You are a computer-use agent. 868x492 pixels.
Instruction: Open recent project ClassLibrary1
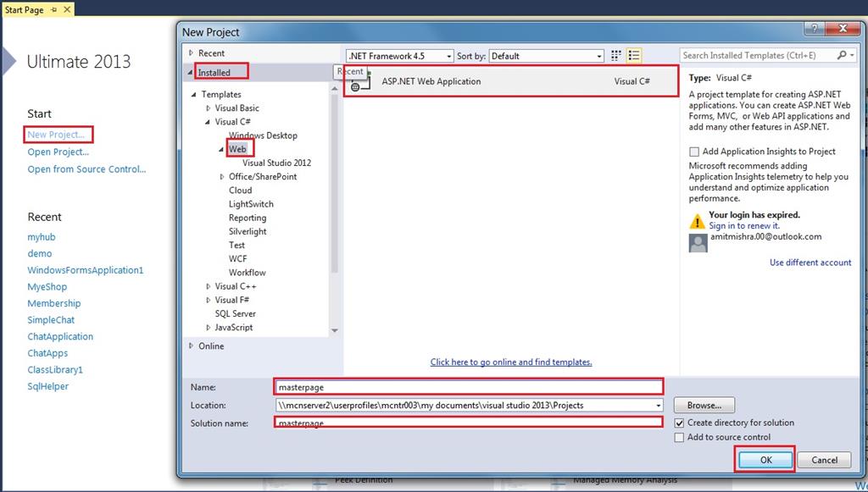55,370
